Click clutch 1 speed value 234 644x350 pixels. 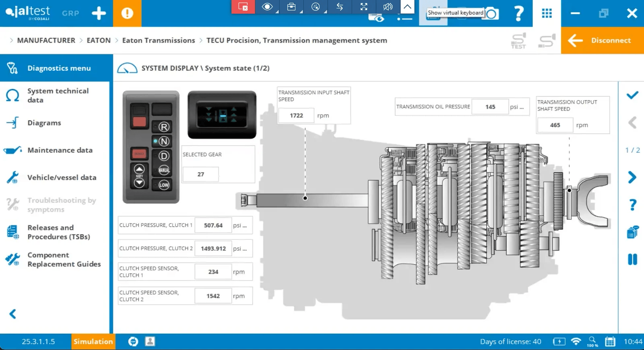[x=213, y=272]
